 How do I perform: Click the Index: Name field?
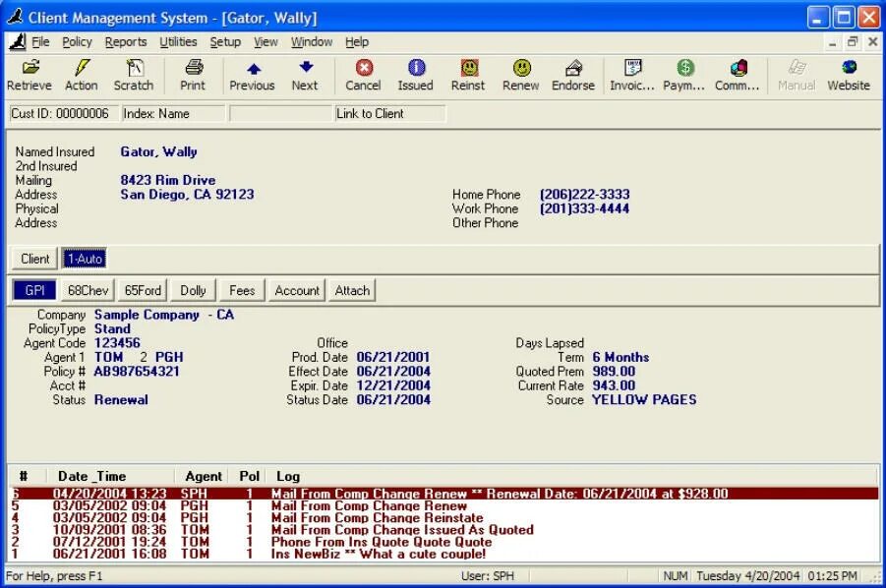click(x=173, y=113)
